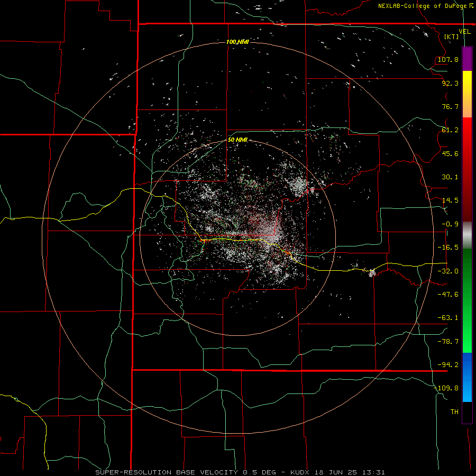Click the -47.6 velocity scale label
The image size is (476, 476).
pos(448,295)
